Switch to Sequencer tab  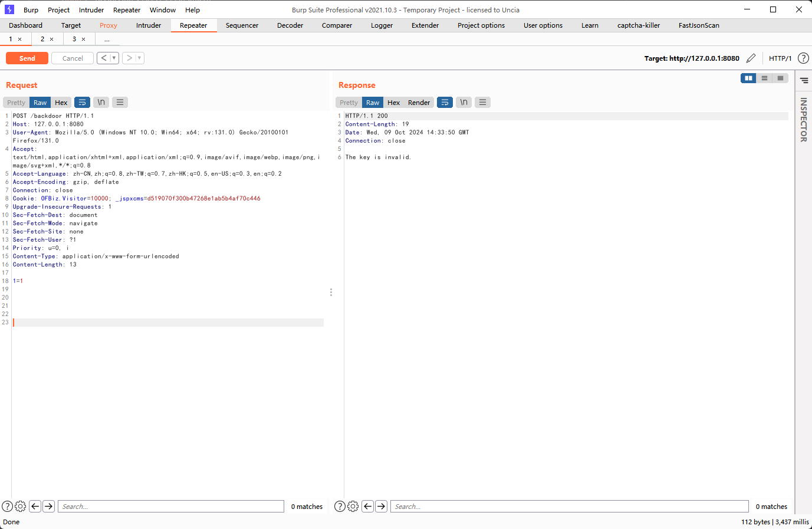click(242, 25)
